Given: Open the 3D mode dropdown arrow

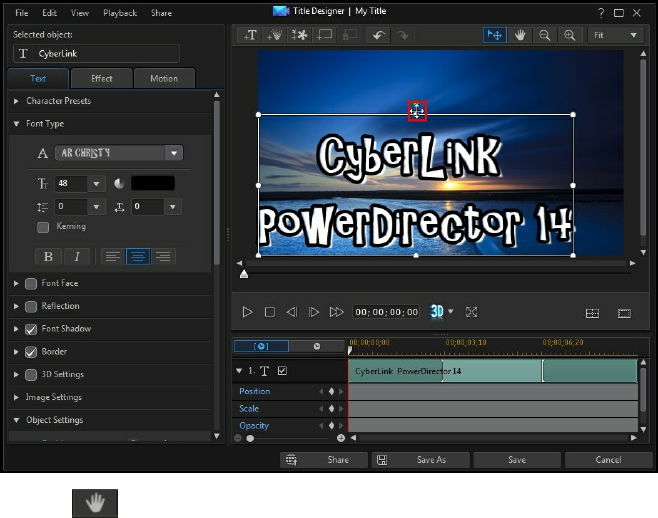Looking at the screenshot, I should tap(451, 311).
